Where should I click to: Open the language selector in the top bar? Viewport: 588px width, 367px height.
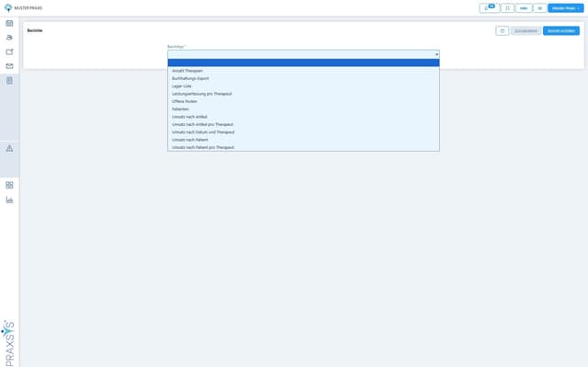click(x=539, y=8)
